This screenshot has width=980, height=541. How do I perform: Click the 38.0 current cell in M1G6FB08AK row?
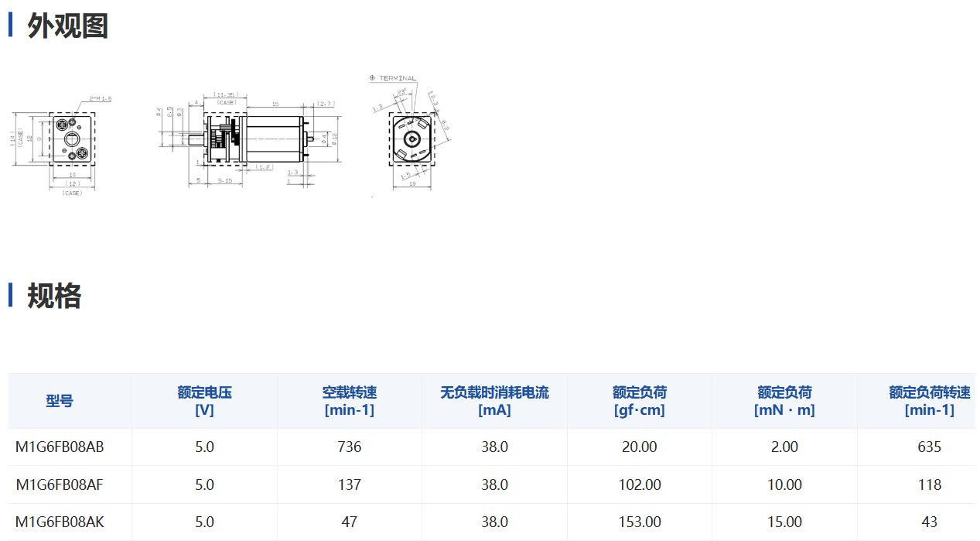click(x=494, y=522)
